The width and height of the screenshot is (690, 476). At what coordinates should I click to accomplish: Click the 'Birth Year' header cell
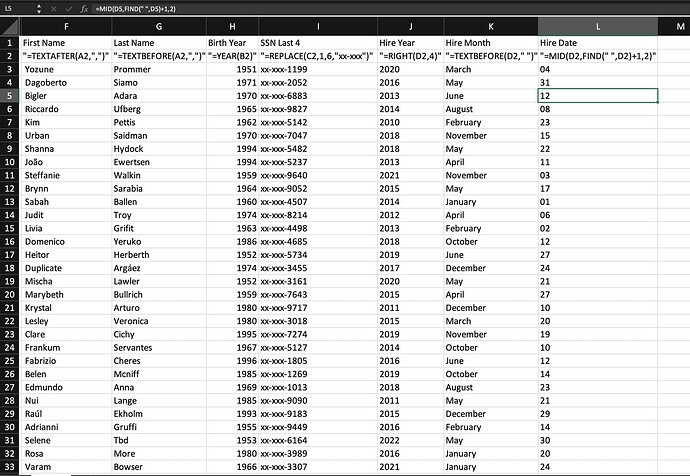tap(232, 43)
